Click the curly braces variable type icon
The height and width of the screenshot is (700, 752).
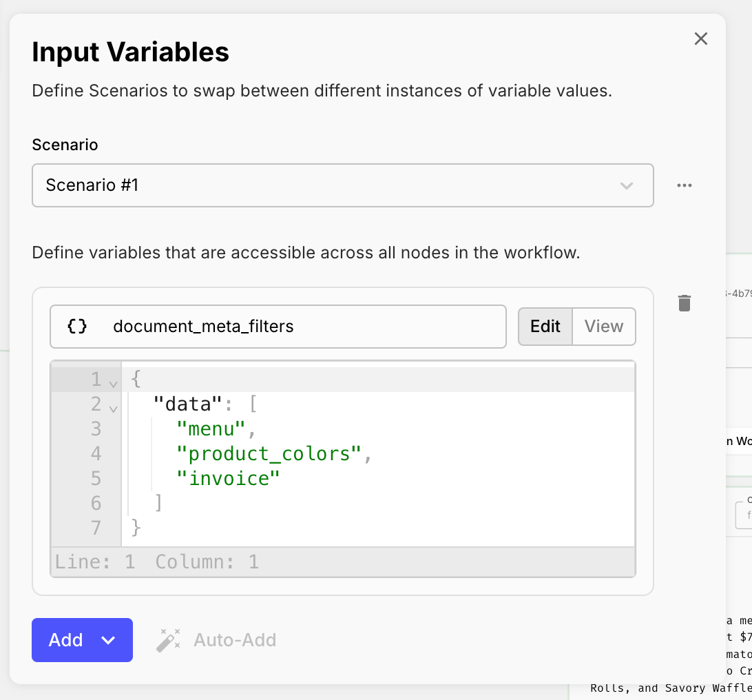tap(76, 327)
